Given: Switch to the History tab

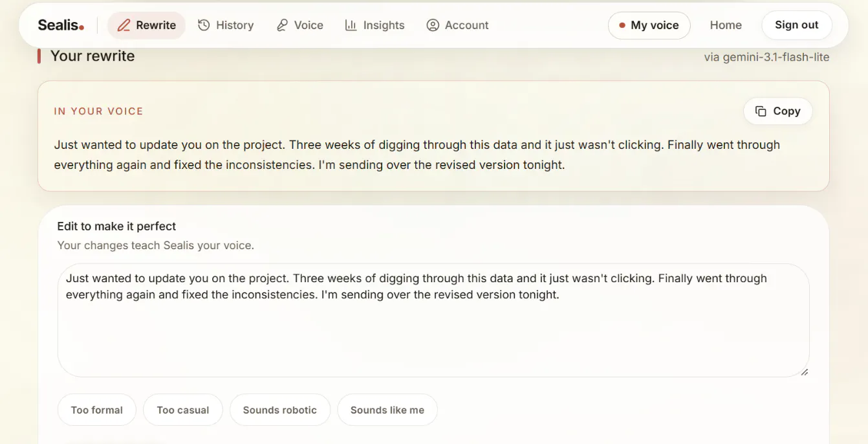Looking at the screenshot, I should point(226,25).
